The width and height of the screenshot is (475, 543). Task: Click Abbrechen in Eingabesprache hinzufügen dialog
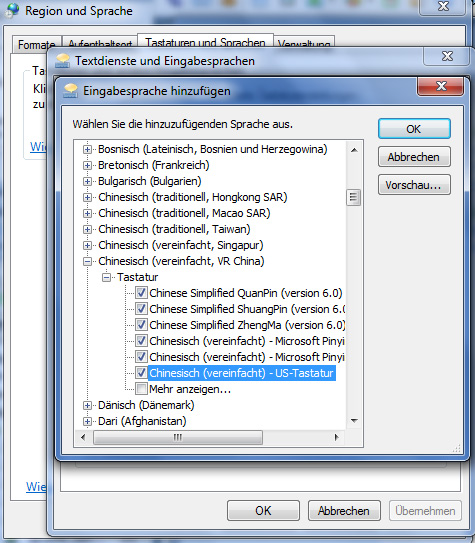(414, 157)
